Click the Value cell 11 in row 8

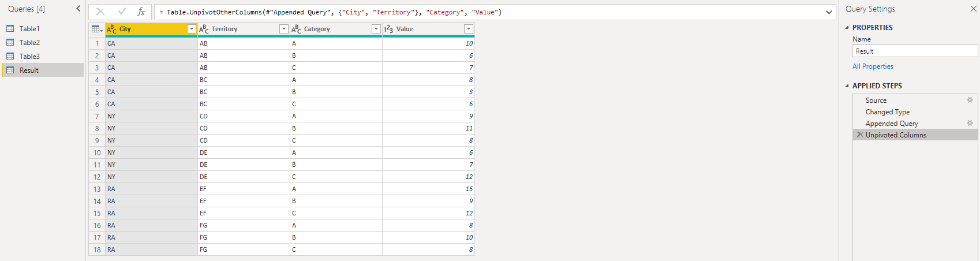pyautogui.click(x=428, y=128)
